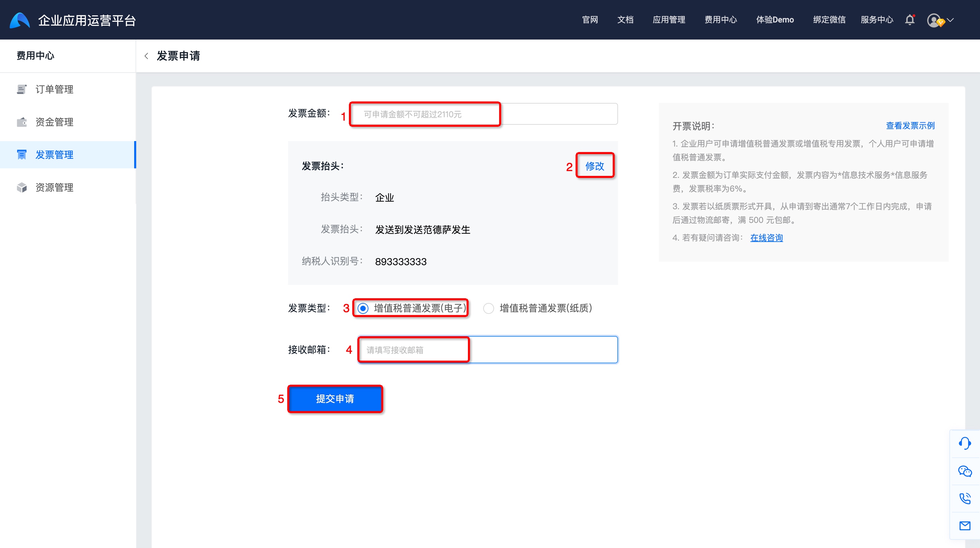This screenshot has width=980, height=548.
Task: Click the 订单管理 sidebar icon
Action: (x=22, y=89)
